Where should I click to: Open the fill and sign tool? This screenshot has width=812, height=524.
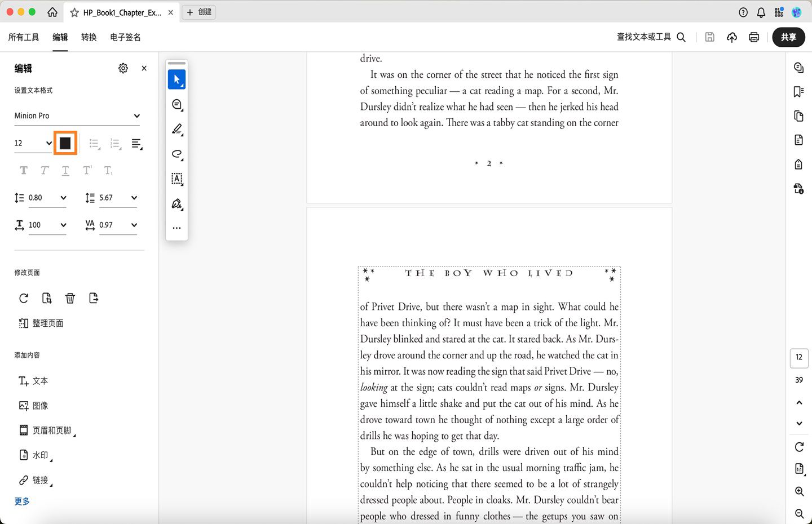[176, 203]
